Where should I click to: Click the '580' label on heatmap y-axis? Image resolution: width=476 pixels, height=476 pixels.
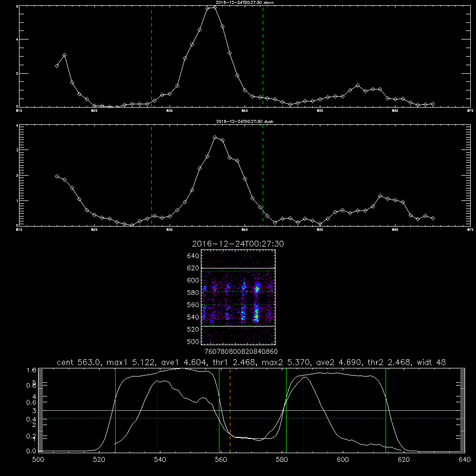click(193, 293)
